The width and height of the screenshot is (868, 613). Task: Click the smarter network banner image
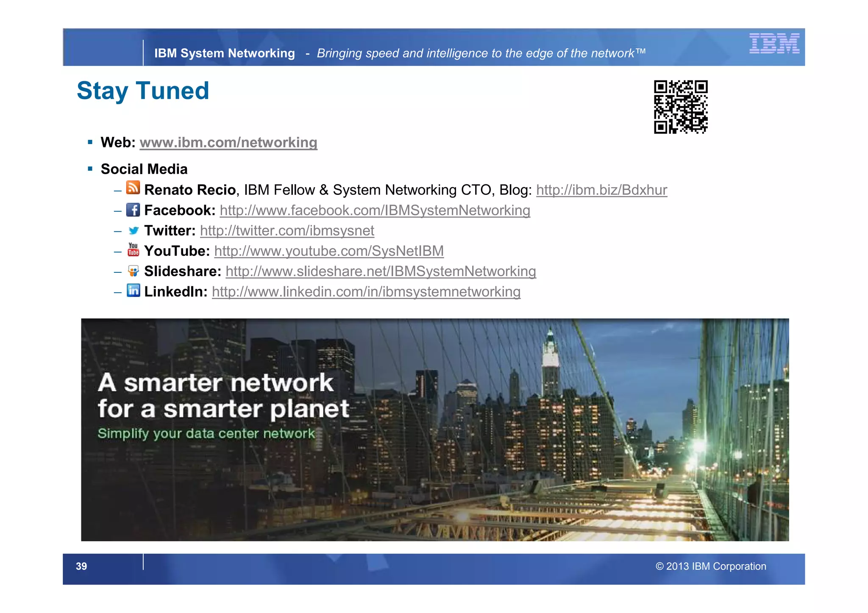point(435,430)
